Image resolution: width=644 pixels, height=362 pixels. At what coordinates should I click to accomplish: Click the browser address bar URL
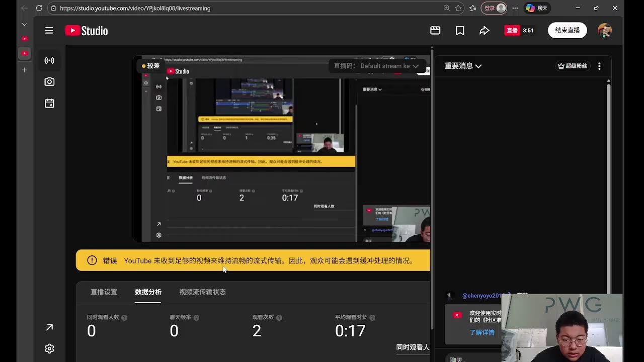135,8
